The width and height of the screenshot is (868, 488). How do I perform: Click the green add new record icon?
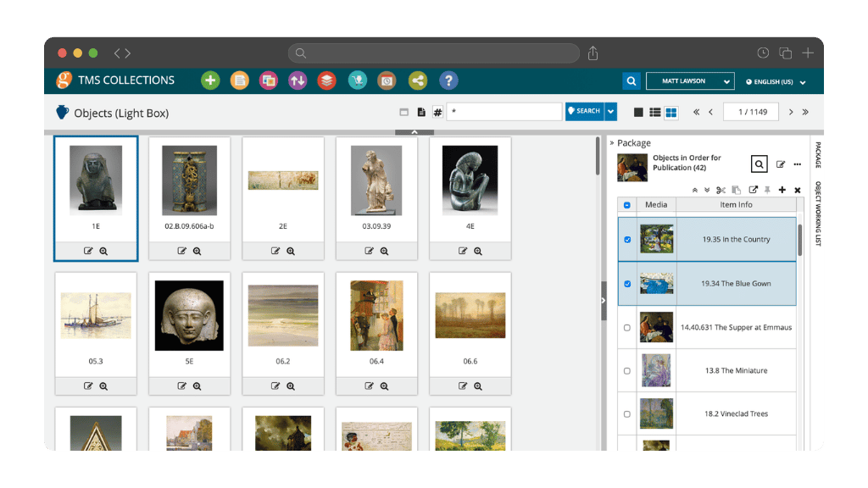click(210, 80)
